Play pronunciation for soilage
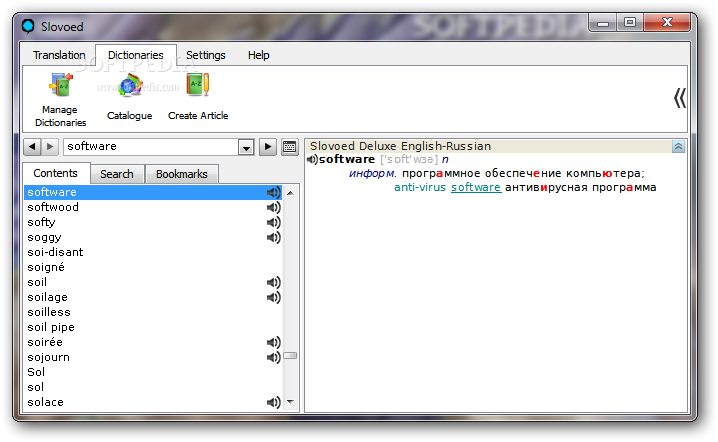This screenshot has width=718, height=442. pyautogui.click(x=273, y=298)
